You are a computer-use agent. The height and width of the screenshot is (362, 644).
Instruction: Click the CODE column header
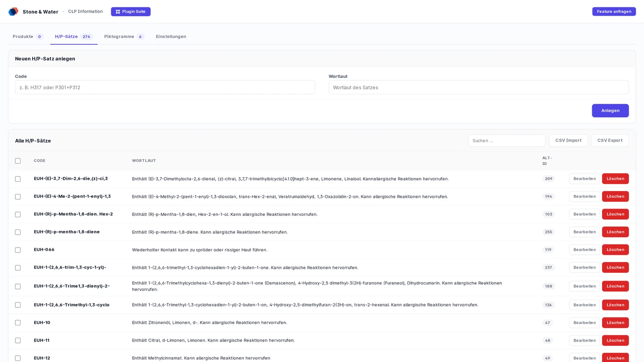pyautogui.click(x=40, y=161)
